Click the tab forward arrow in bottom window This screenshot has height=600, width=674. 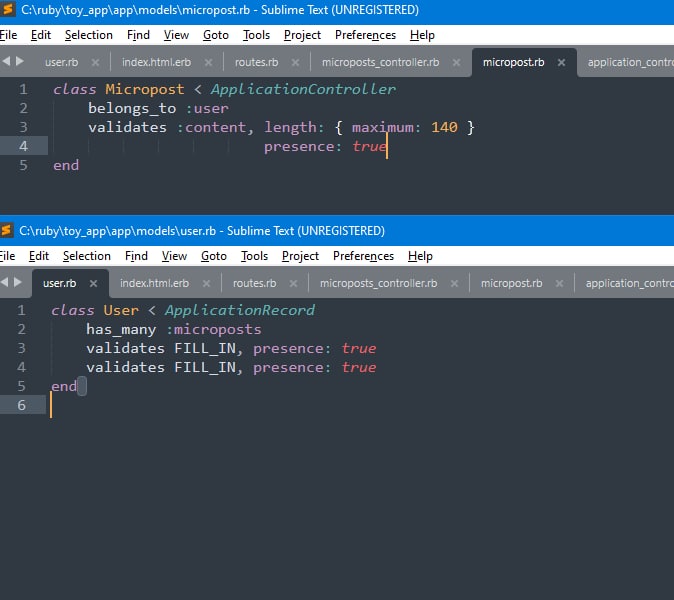(18, 282)
